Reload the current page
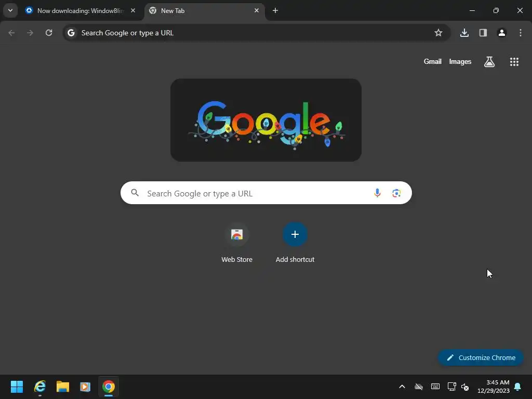 coord(49,33)
